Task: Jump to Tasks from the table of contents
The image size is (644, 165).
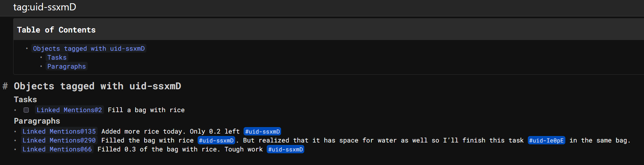Action: pos(57,57)
